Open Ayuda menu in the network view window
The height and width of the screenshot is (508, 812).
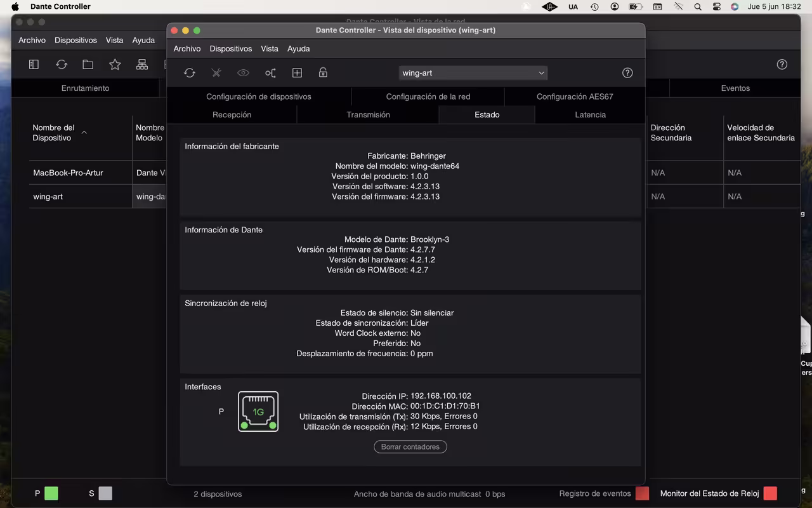(x=143, y=40)
